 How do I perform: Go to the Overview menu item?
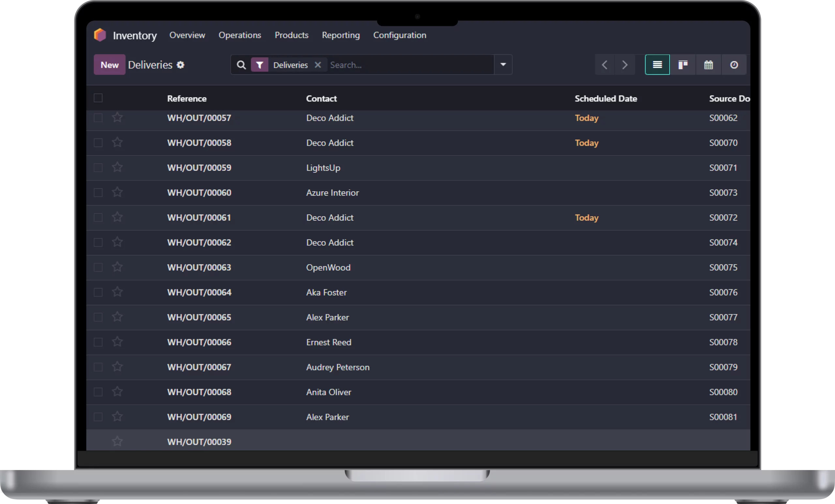tap(187, 35)
